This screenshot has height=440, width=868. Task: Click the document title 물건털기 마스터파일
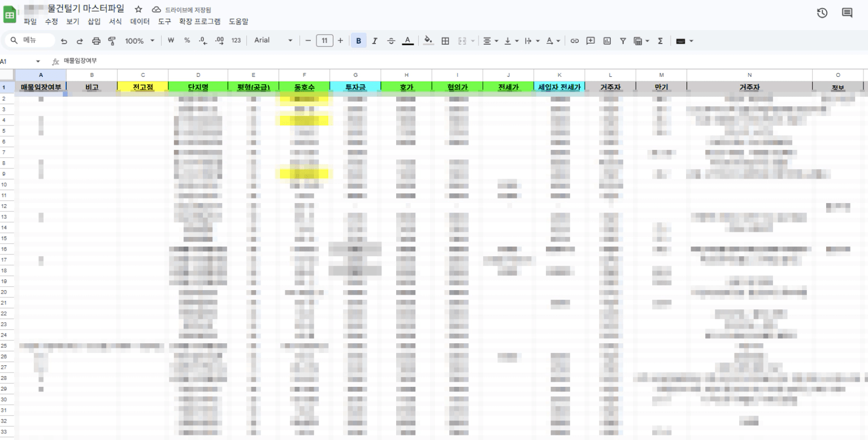pos(86,9)
